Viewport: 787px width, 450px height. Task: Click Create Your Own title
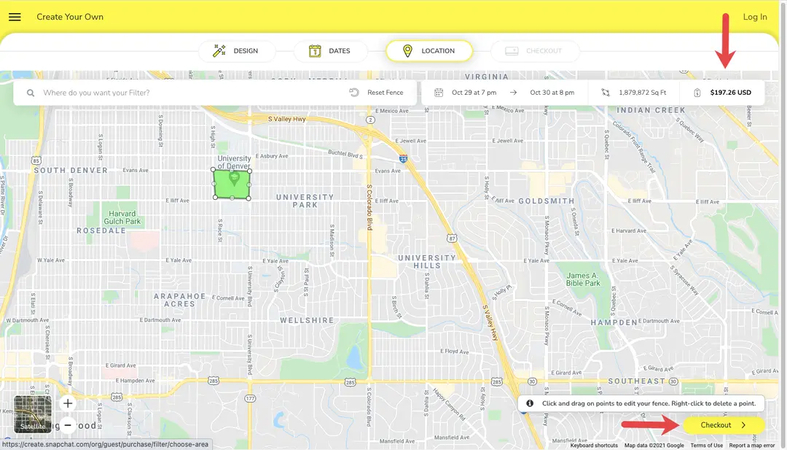tap(70, 17)
